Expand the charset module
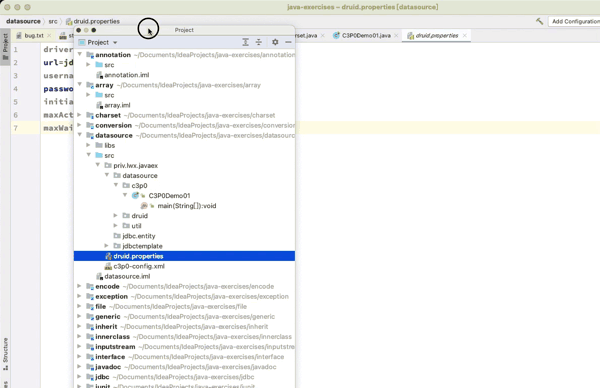Viewport: 600px width, 388px height. pos(79,115)
